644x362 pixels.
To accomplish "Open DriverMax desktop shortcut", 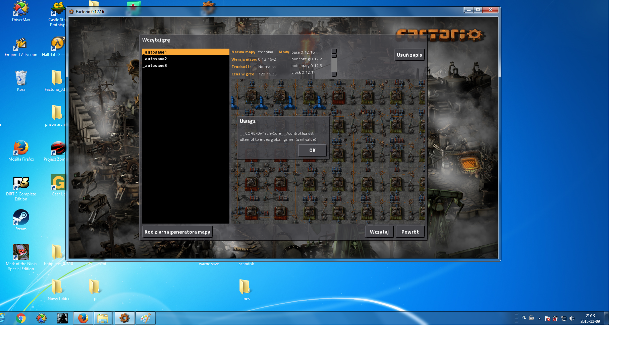I will click(x=21, y=11).
